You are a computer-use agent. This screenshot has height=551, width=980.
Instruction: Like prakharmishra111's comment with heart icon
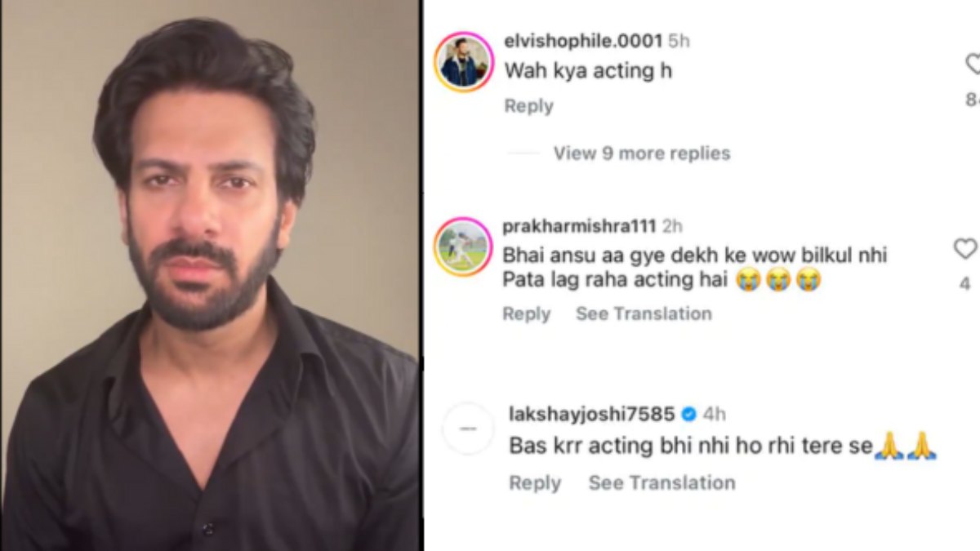click(x=965, y=249)
